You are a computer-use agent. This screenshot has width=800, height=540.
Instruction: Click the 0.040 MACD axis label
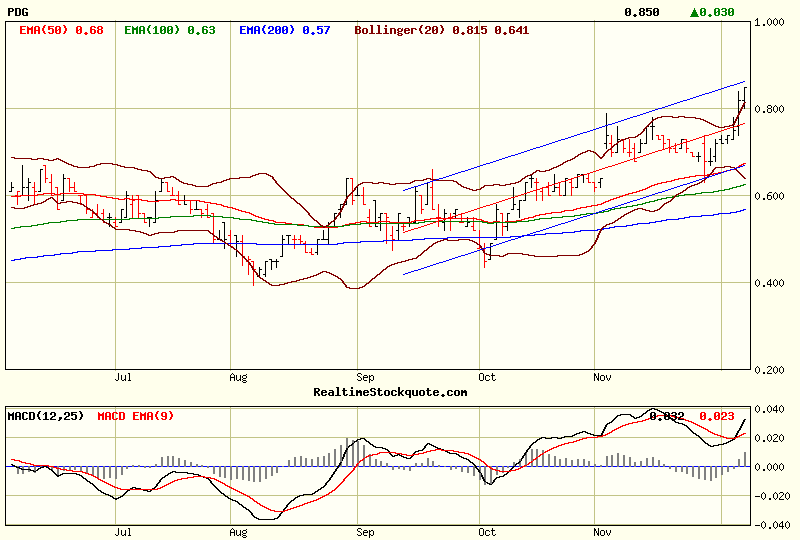[x=769, y=409]
